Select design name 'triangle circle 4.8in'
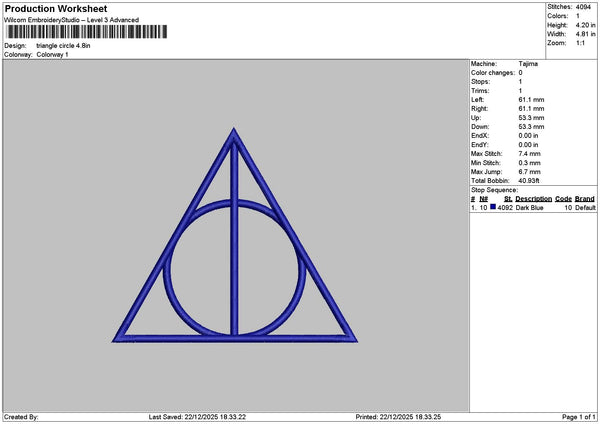 pyautogui.click(x=64, y=46)
